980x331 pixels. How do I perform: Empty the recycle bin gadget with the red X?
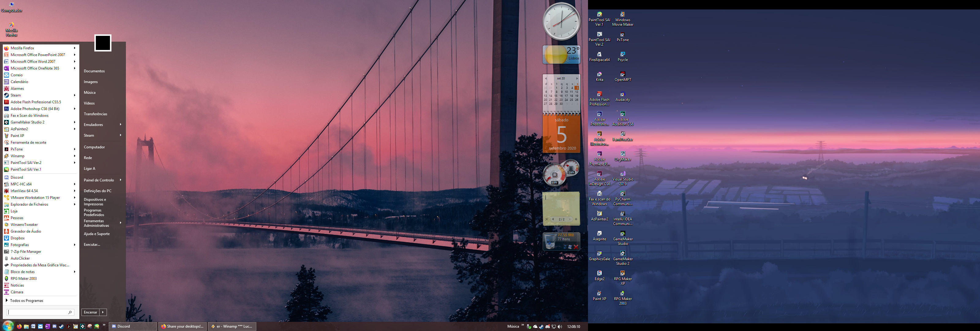tap(576, 247)
